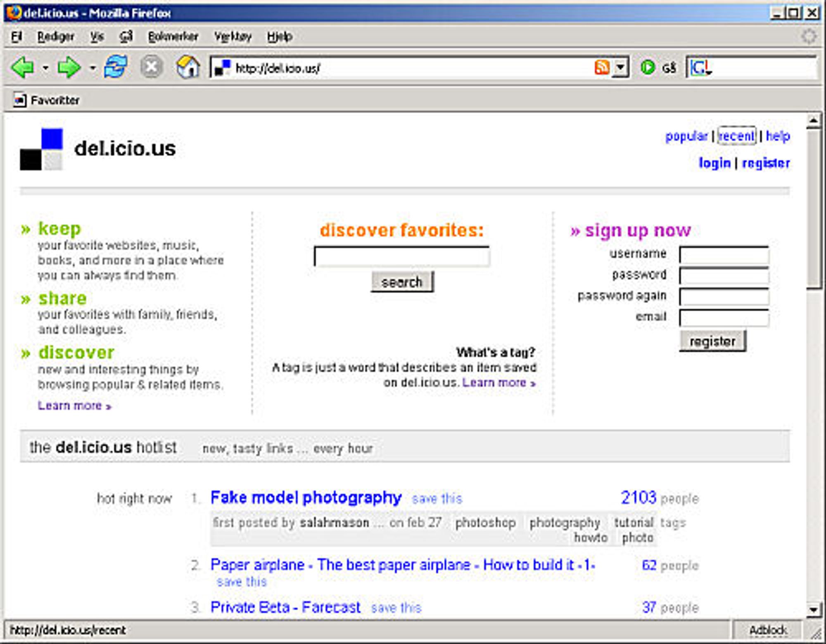The height and width of the screenshot is (644, 826).
Task: Click the photoshop tag
Action: click(x=486, y=523)
